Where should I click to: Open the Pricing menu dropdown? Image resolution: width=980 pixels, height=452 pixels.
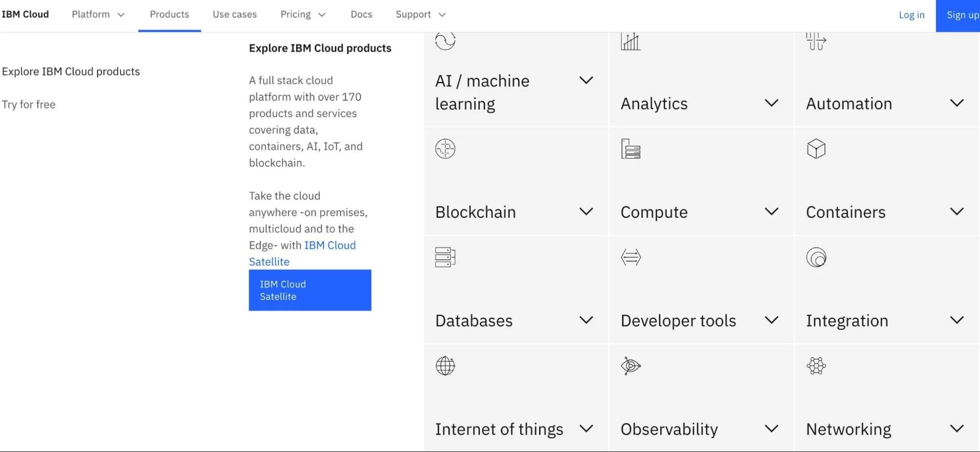[x=303, y=15]
